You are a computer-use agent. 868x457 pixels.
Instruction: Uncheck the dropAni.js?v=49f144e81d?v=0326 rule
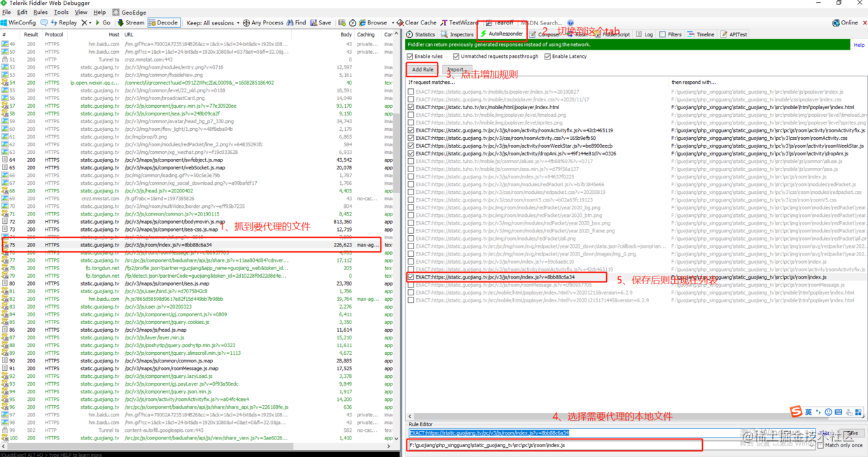pos(412,153)
